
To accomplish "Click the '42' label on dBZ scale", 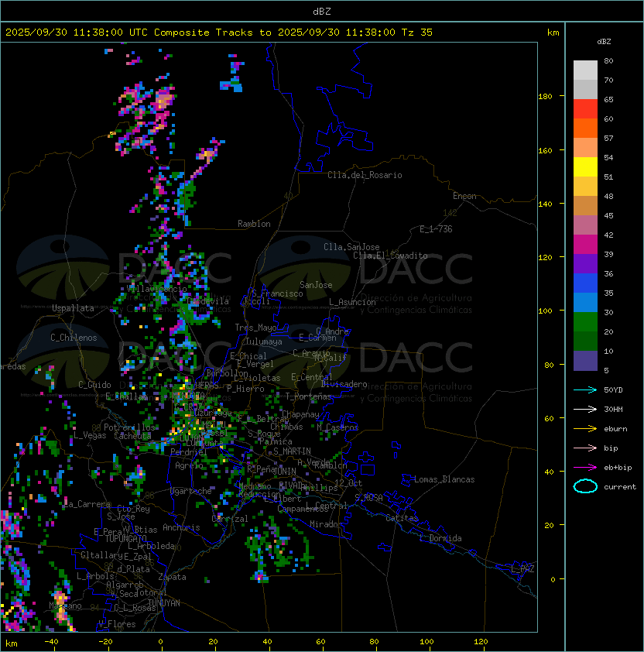I will (x=608, y=235).
